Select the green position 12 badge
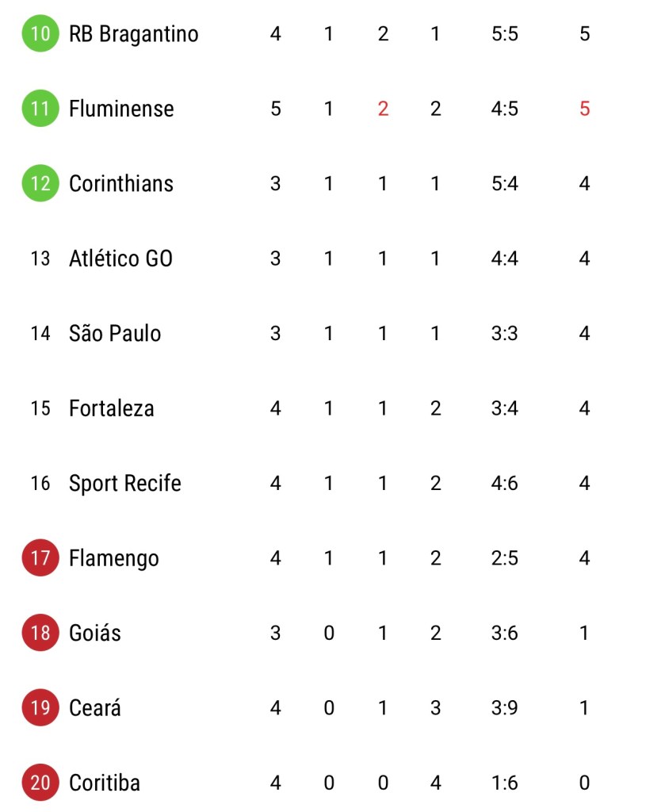This screenshot has width=646, height=812. pyautogui.click(x=40, y=184)
